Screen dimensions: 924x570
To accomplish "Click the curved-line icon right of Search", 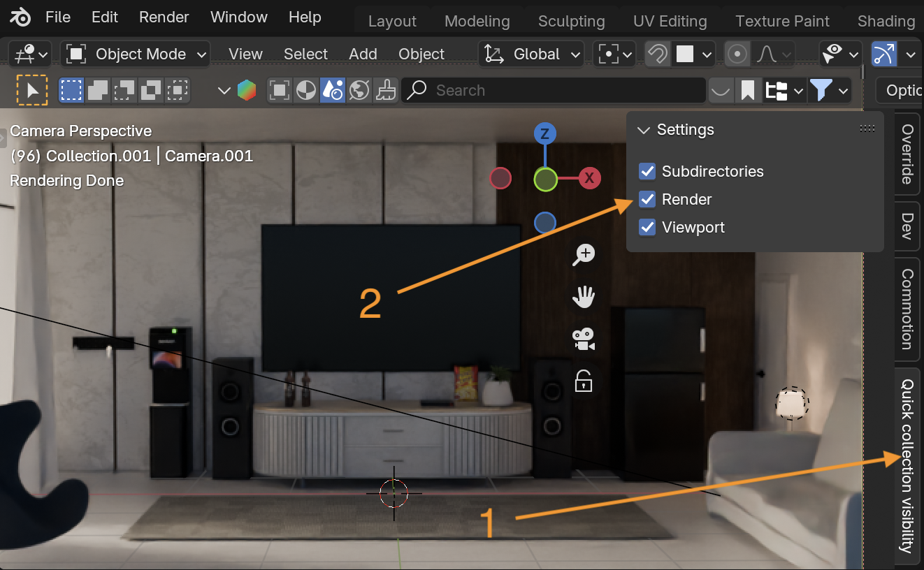I will (721, 90).
